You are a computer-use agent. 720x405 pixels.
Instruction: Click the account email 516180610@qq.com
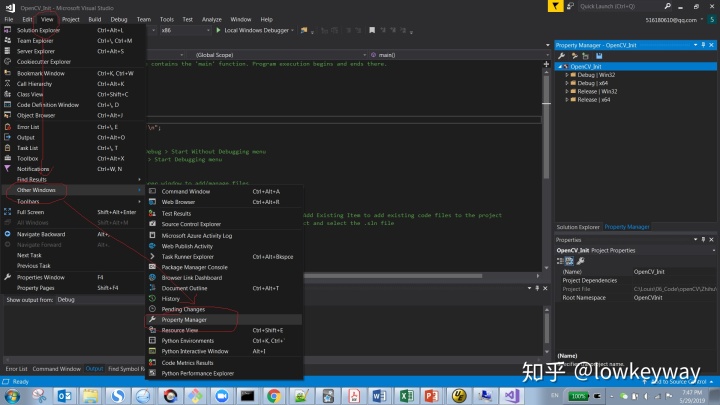click(x=671, y=20)
